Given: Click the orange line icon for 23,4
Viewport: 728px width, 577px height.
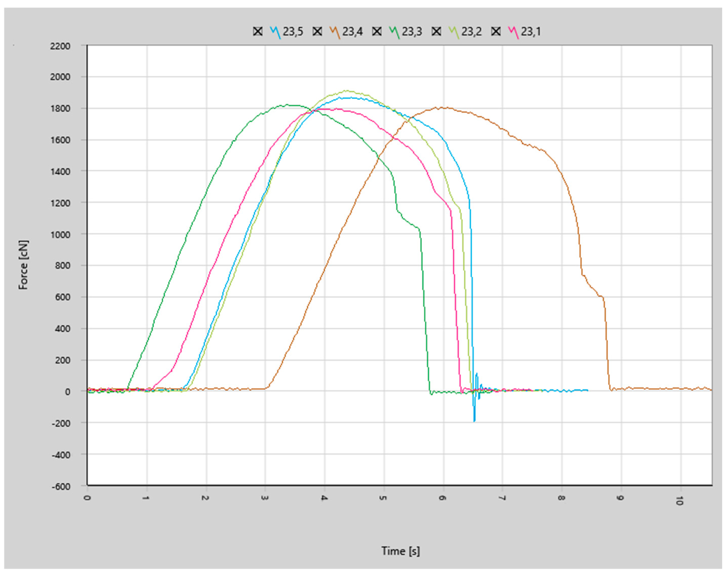Looking at the screenshot, I should 335,32.
